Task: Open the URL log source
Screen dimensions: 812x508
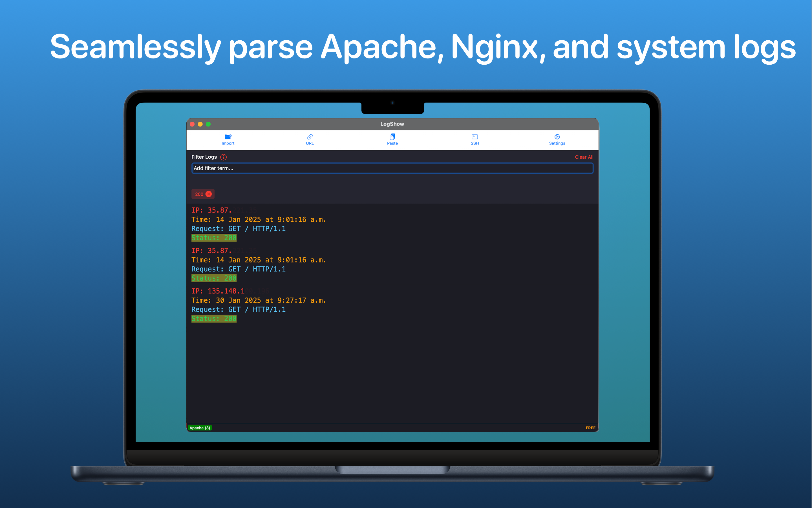Action: (310, 139)
